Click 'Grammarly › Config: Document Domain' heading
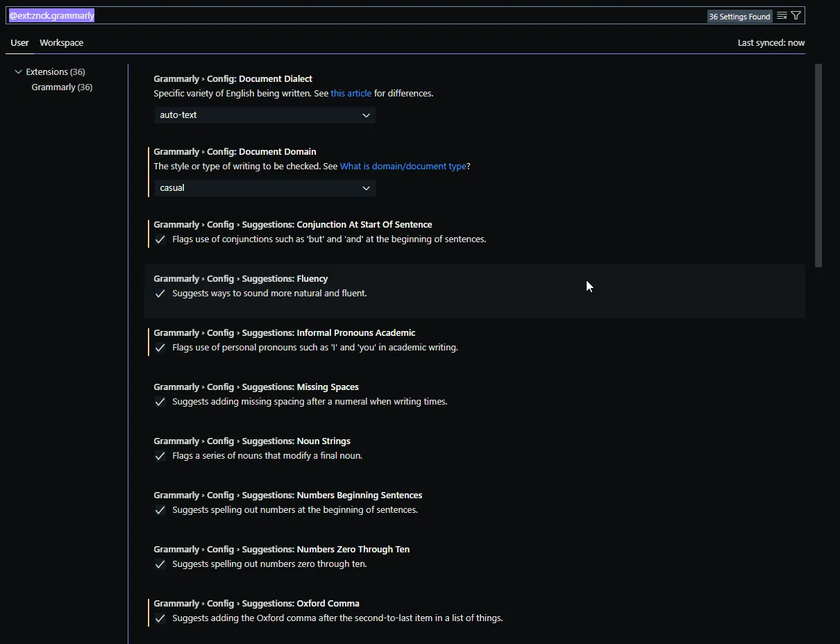Viewport: 840px width, 644px height. tap(235, 151)
